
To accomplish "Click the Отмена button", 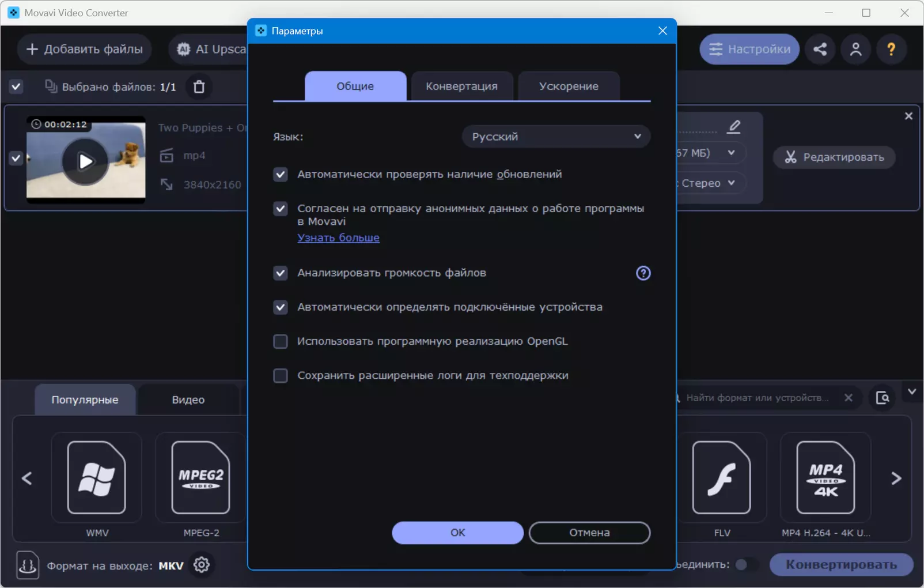I will coord(590,533).
